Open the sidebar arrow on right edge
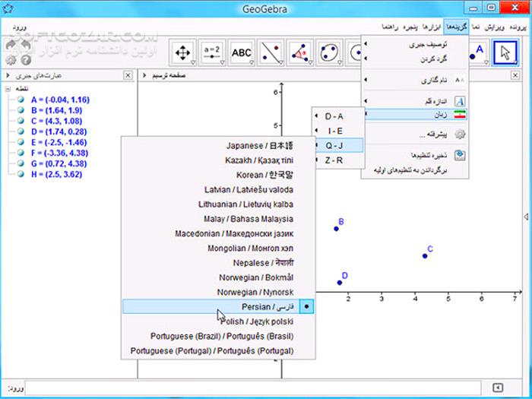The image size is (532, 399). click(x=526, y=217)
